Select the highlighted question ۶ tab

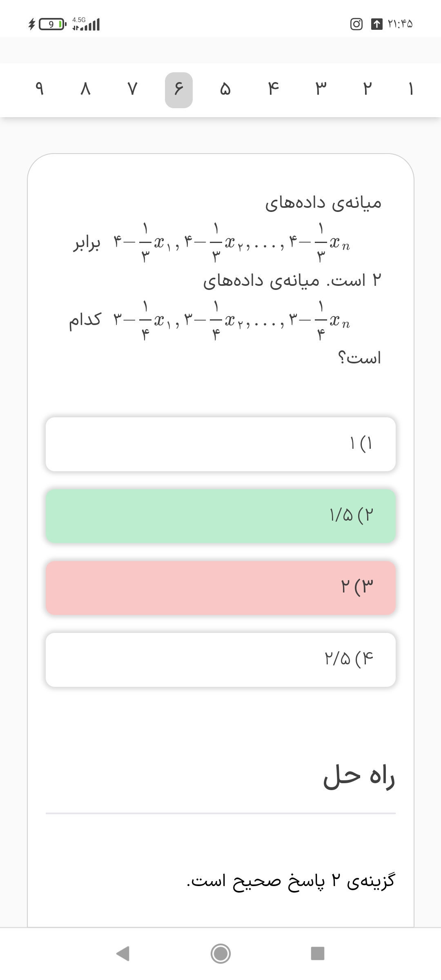(179, 90)
